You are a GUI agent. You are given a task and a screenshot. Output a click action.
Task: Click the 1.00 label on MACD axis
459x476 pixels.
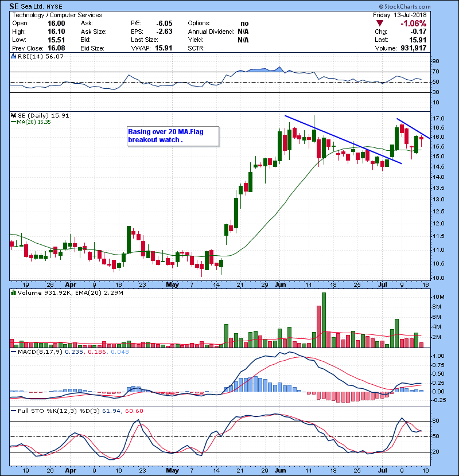[438, 356]
